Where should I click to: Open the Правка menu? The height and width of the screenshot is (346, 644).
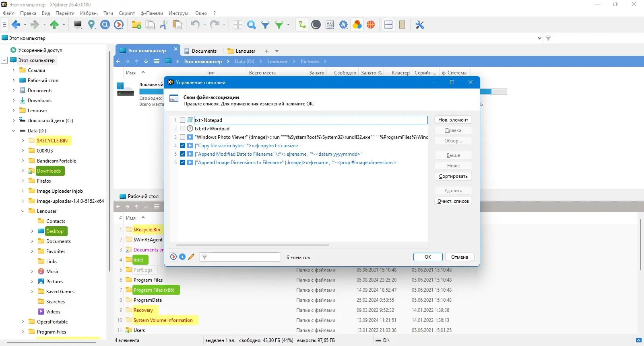click(x=28, y=13)
